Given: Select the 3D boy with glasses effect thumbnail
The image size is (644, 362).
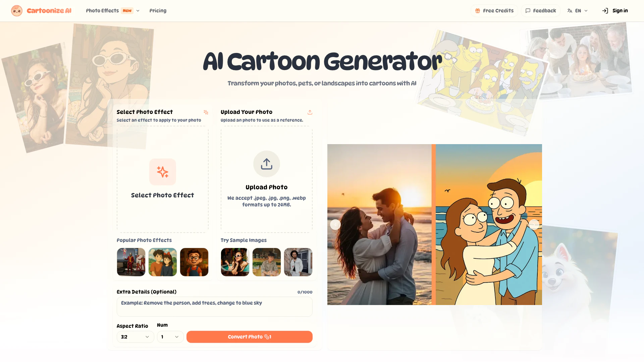Looking at the screenshot, I should pos(194,262).
